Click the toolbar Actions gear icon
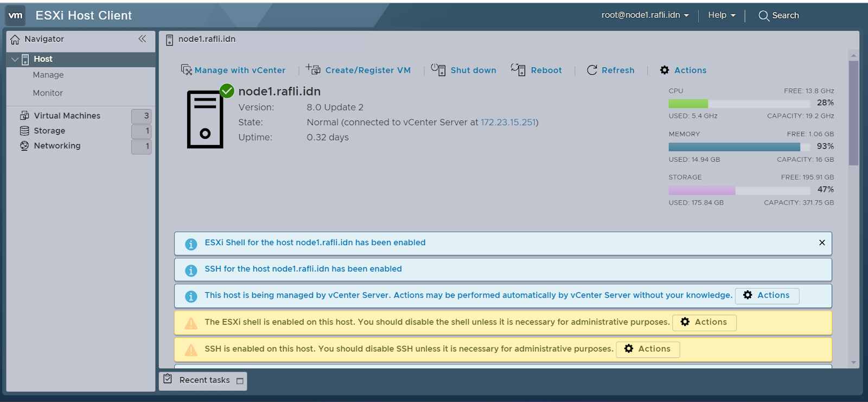Image resolution: width=868 pixels, height=402 pixels. coord(665,70)
